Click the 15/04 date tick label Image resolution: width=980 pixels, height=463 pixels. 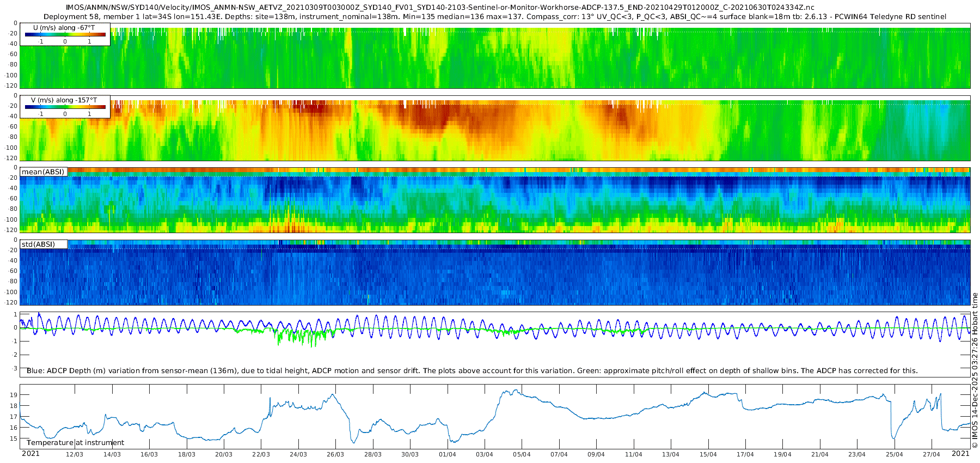coord(708,454)
